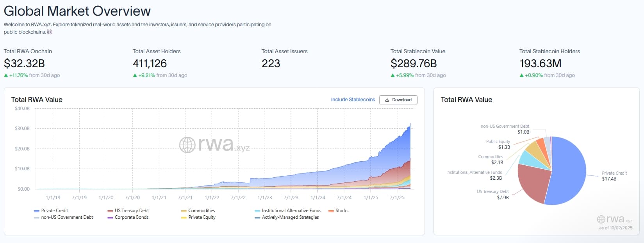
Task: Click the green up arrow beside +0.90%
Action: point(521,75)
